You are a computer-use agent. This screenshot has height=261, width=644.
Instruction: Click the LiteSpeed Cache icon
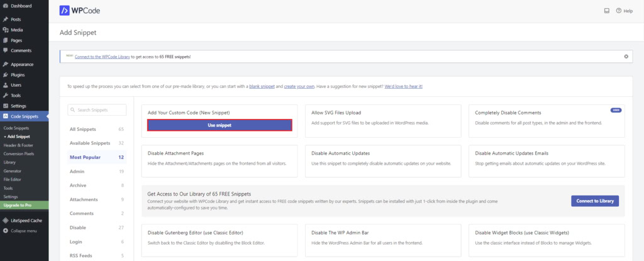coord(6,220)
